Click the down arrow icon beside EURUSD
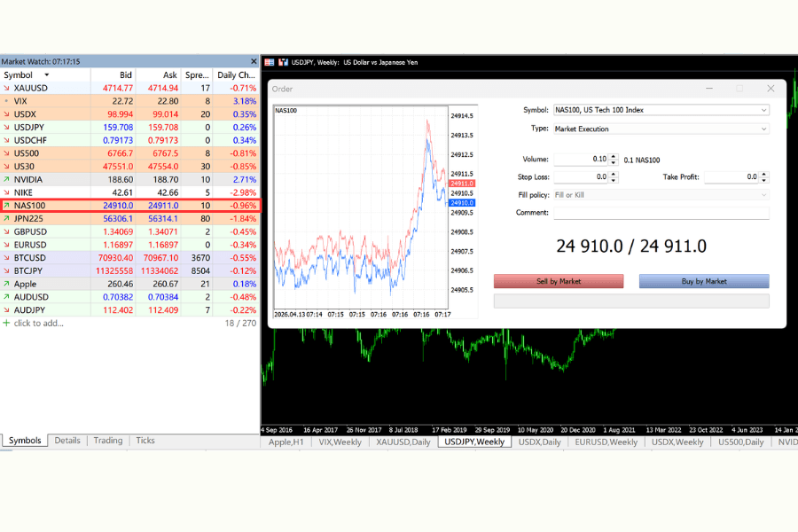Screen dimensions: 798x532 point(7,245)
